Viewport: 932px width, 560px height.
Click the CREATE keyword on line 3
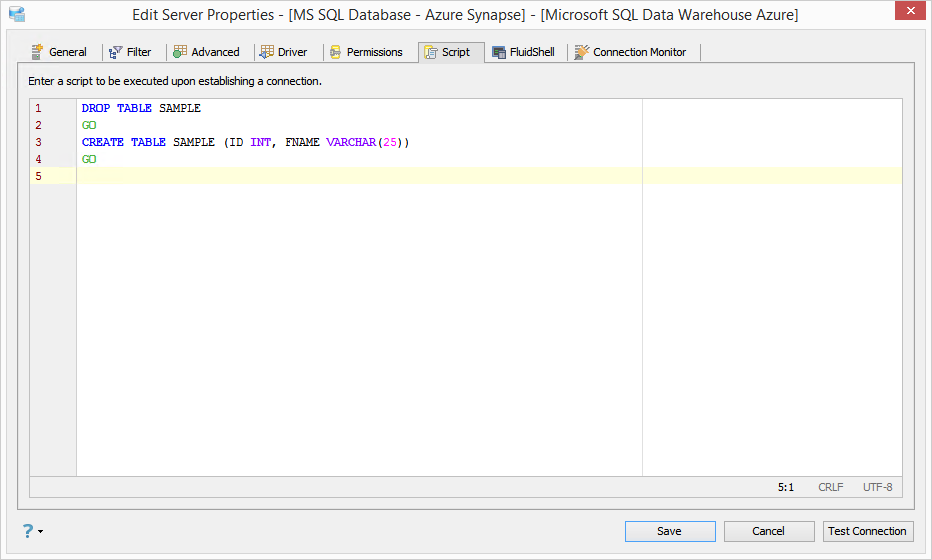click(x=103, y=142)
